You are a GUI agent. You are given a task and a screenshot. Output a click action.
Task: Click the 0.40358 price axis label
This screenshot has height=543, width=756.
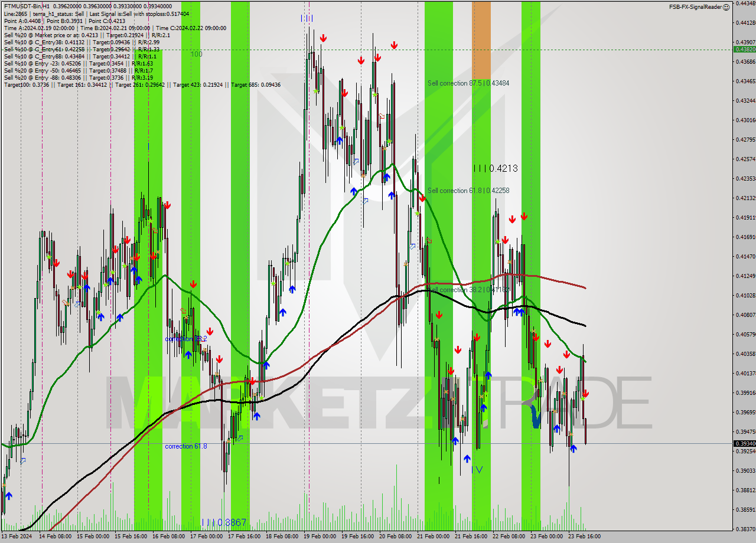745,354
